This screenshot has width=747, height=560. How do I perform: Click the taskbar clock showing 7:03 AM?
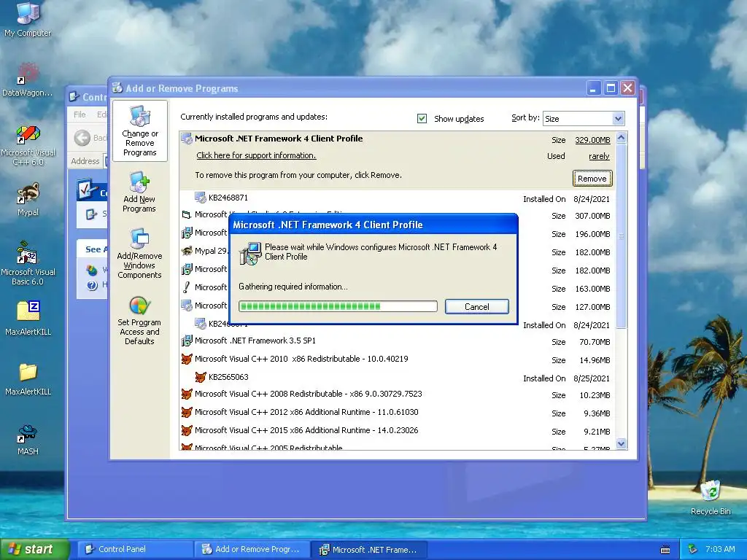(x=720, y=549)
